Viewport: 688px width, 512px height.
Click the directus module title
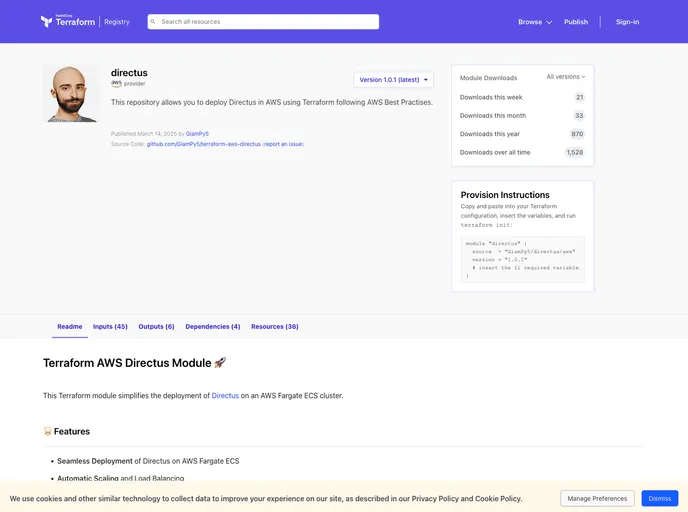pos(129,73)
